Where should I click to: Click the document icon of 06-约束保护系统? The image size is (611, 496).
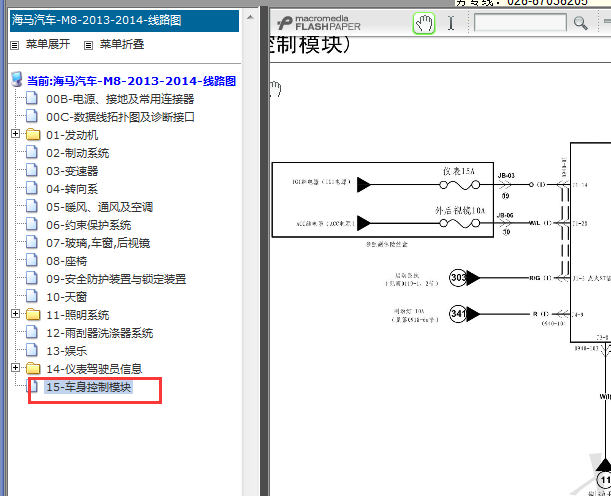coord(32,224)
